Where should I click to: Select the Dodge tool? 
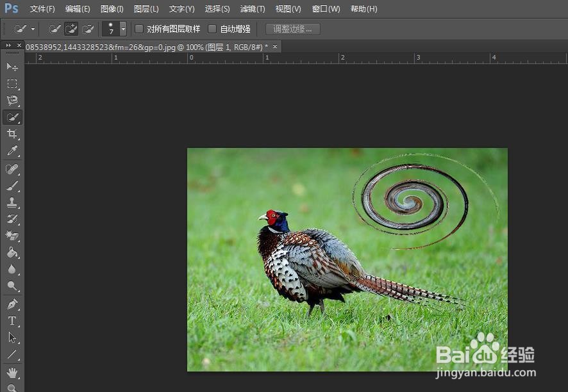(12, 286)
